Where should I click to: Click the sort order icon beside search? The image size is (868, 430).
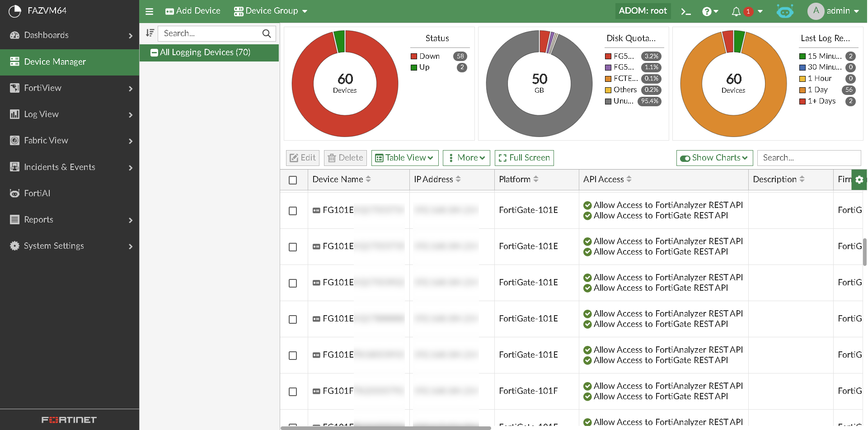tap(150, 33)
